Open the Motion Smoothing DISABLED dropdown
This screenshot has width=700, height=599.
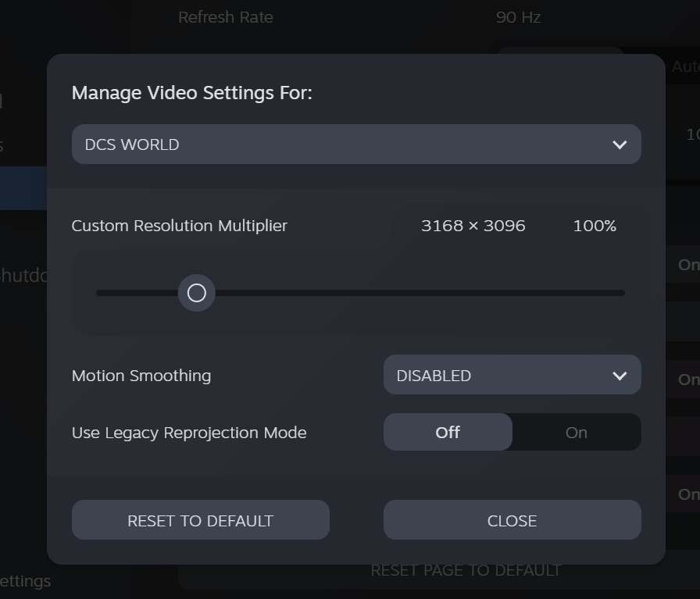pyautogui.click(x=512, y=375)
